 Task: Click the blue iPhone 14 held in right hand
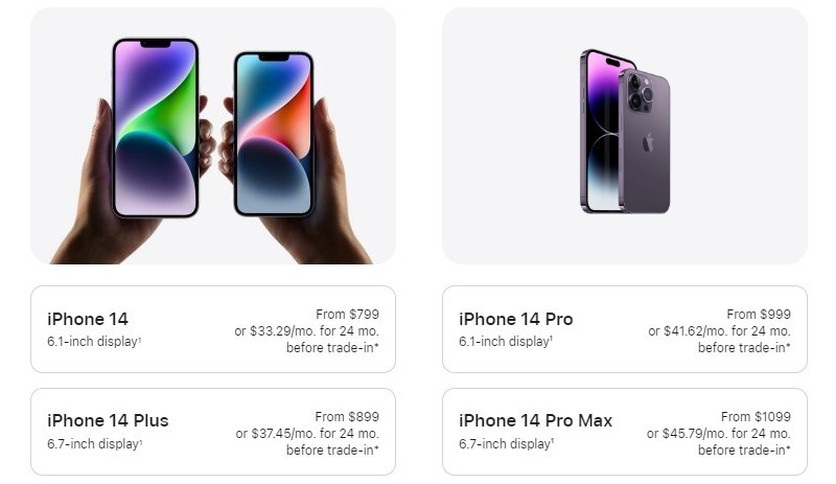274,134
